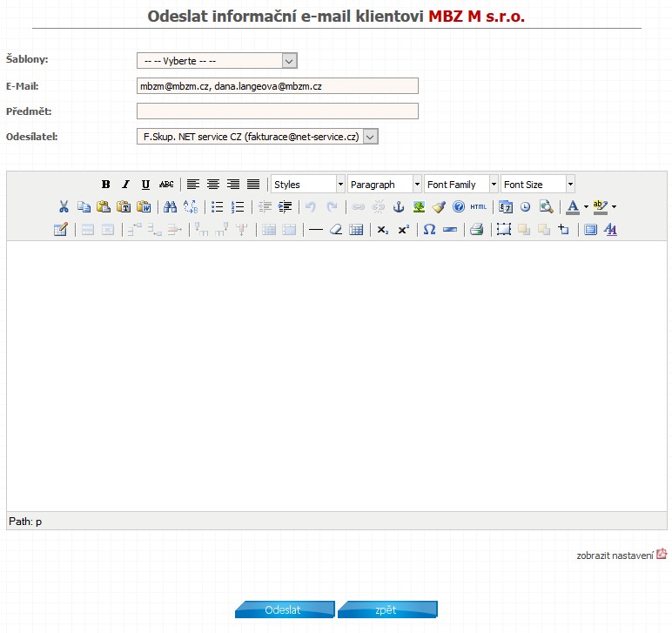The width and height of the screenshot is (672, 633).
Task: Insert a bulleted list
Action: tap(218, 207)
